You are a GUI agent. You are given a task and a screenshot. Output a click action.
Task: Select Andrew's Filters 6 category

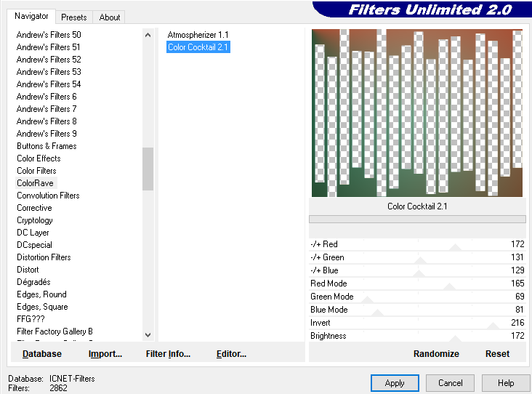(x=47, y=97)
